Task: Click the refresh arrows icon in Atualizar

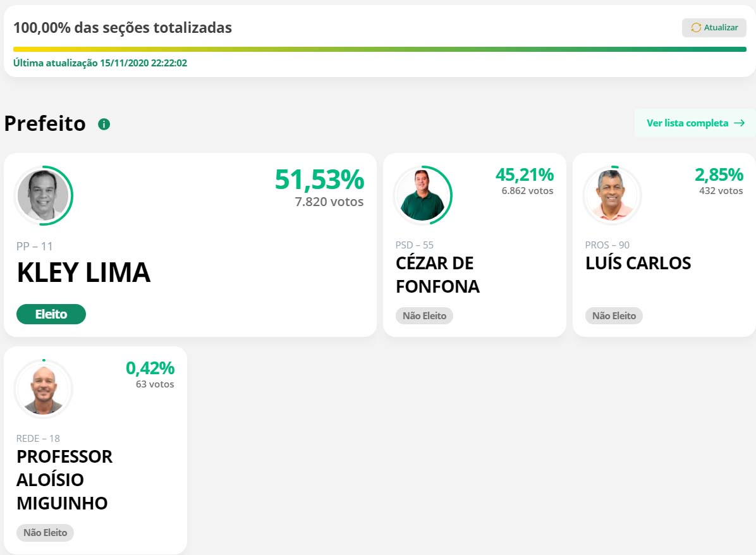Action: click(x=696, y=27)
